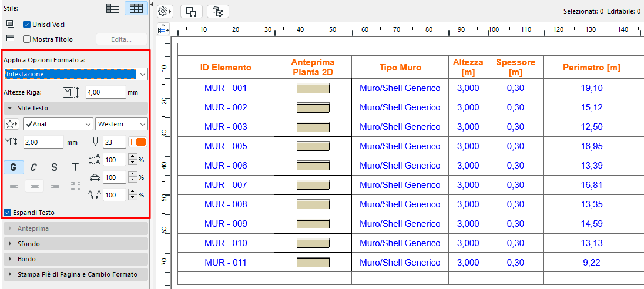The image size is (644, 289).
Task: Open the schedule settings gear menu
Action: (x=165, y=11)
